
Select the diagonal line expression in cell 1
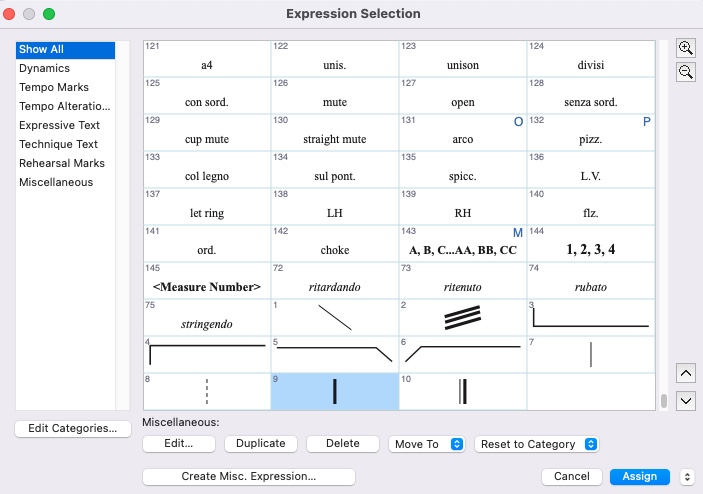[334, 317]
